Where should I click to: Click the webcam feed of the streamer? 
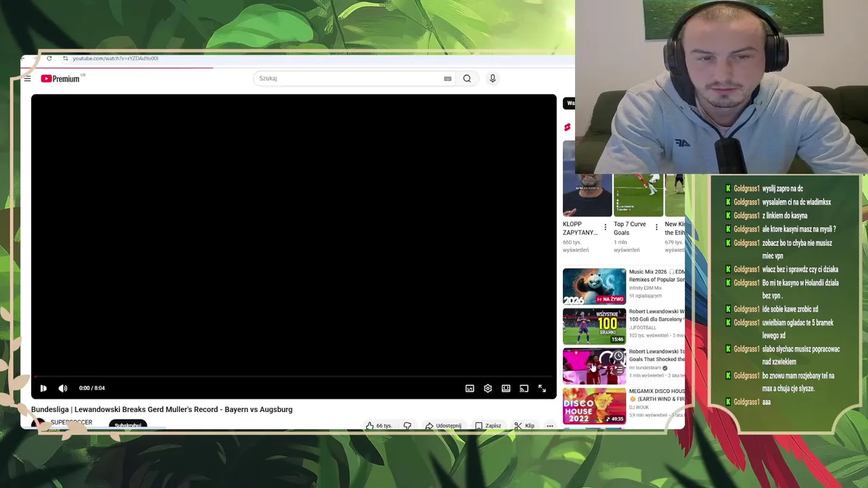[x=722, y=87]
